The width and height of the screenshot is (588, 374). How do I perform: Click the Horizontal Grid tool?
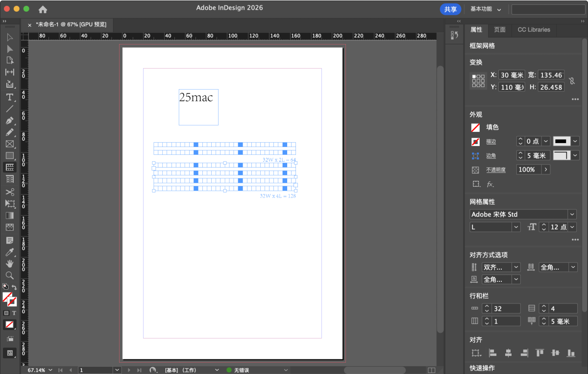tap(9, 167)
